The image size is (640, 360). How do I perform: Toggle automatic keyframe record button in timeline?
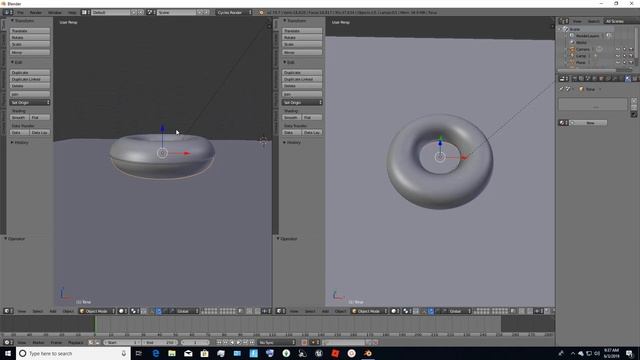304,342
